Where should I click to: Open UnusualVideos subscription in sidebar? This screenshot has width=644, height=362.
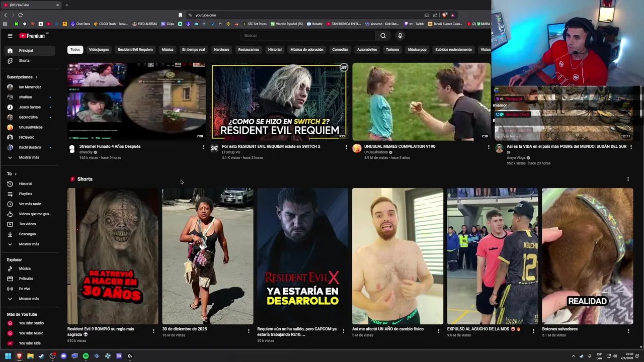(x=30, y=127)
